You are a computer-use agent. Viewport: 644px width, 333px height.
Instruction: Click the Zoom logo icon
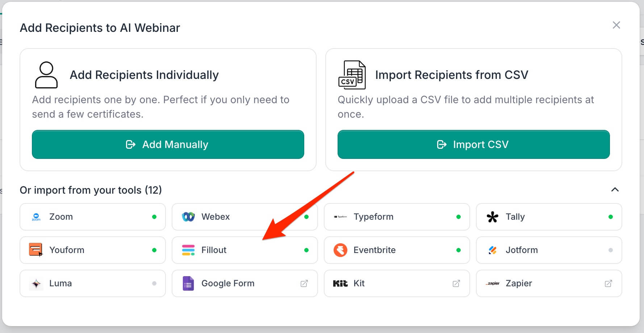(36, 217)
